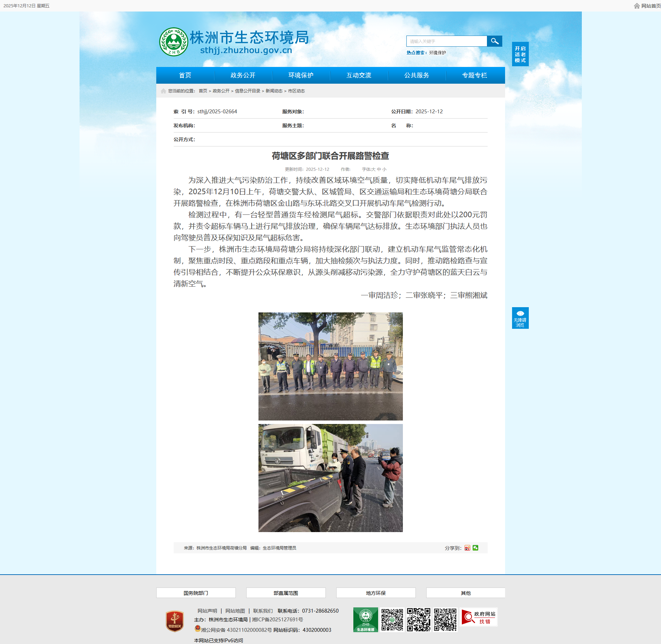Open the 联系我们 footer link
Screen dimensions: 661x644
click(263, 611)
